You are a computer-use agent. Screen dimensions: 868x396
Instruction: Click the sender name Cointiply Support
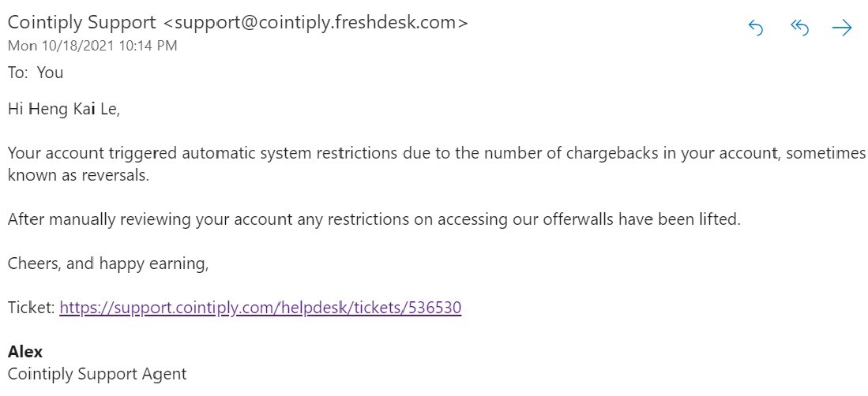point(82,23)
